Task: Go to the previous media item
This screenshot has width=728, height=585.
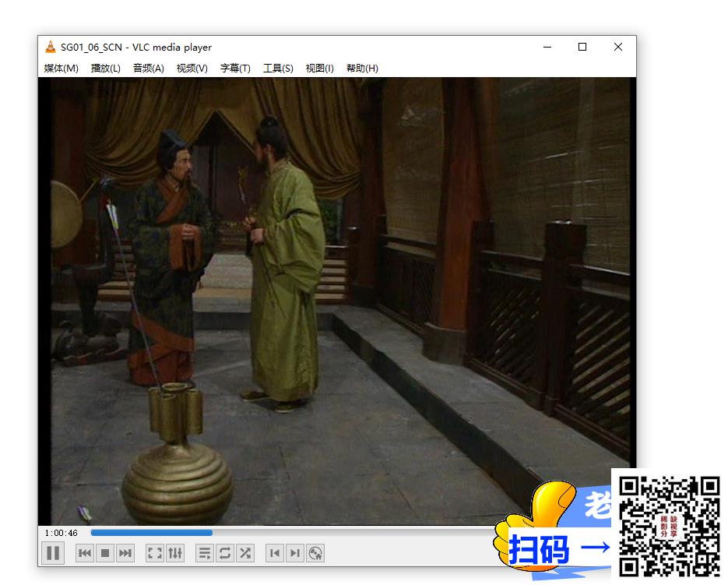Action: pos(85,553)
